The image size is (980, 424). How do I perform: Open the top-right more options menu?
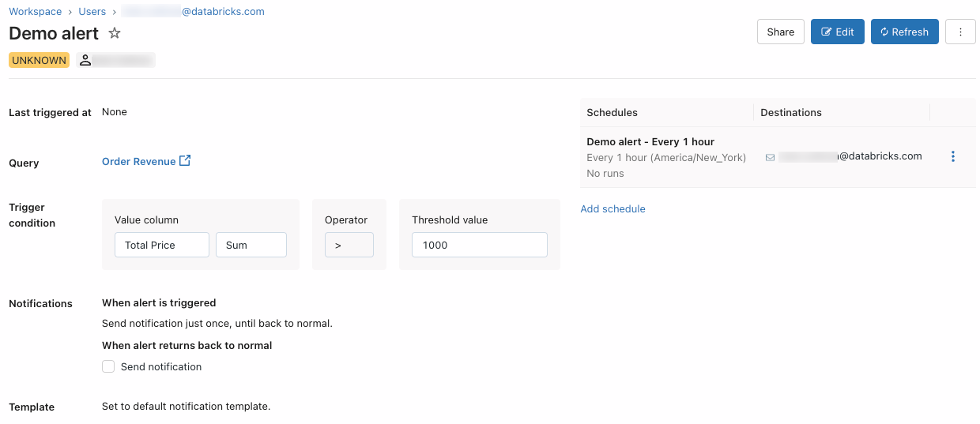pyautogui.click(x=960, y=32)
